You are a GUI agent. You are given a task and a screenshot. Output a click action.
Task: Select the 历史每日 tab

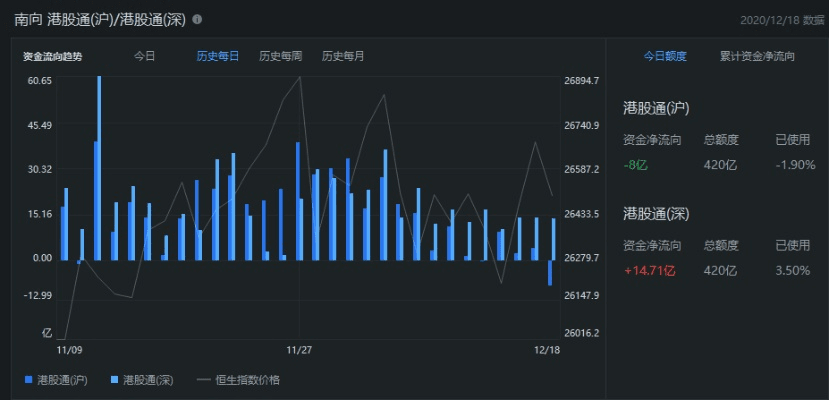217,56
